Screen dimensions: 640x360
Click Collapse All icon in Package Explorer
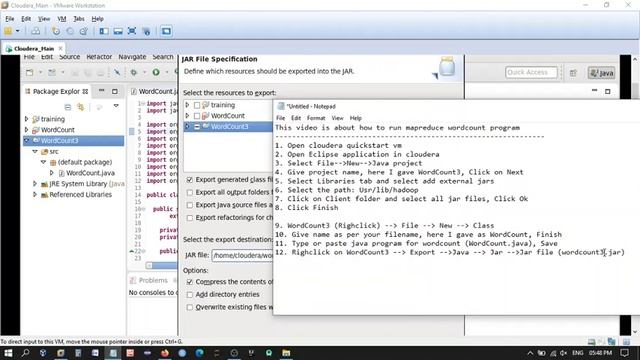[x=68, y=107]
